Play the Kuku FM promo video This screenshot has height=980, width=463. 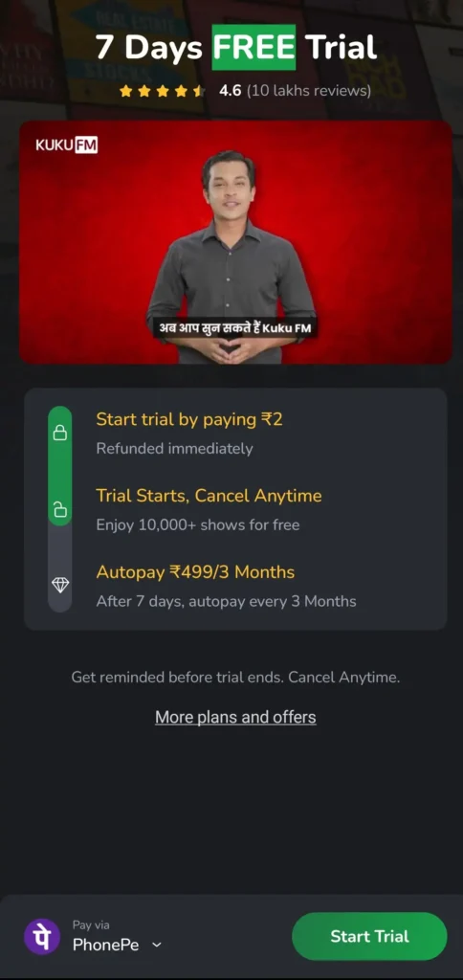235,242
